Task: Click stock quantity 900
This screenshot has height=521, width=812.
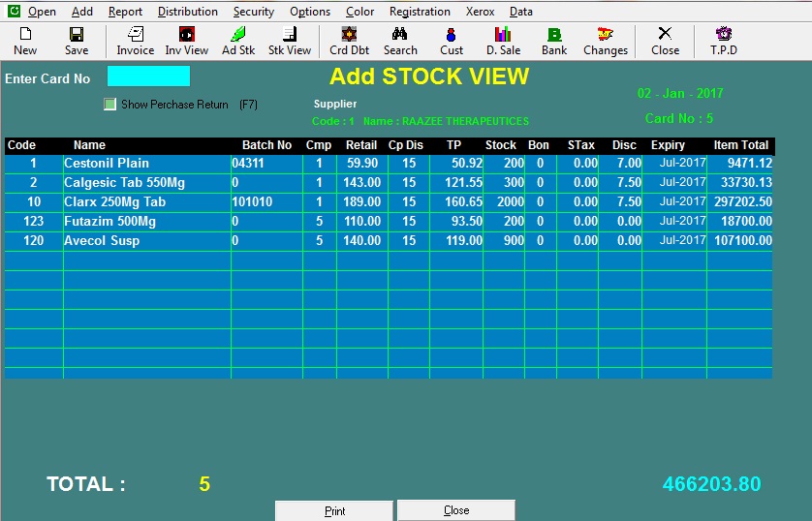Action: coord(514,240)
